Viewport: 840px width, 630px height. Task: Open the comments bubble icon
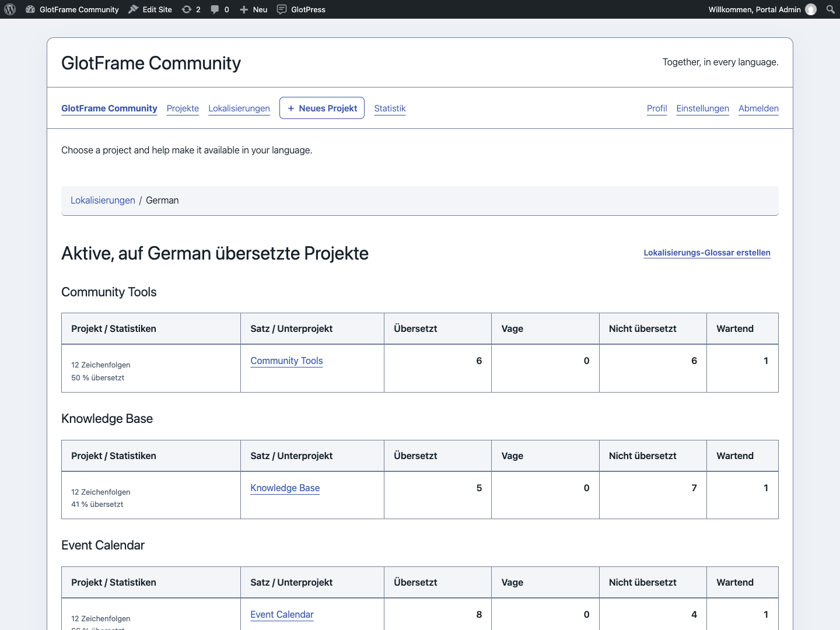pos(215,9)
